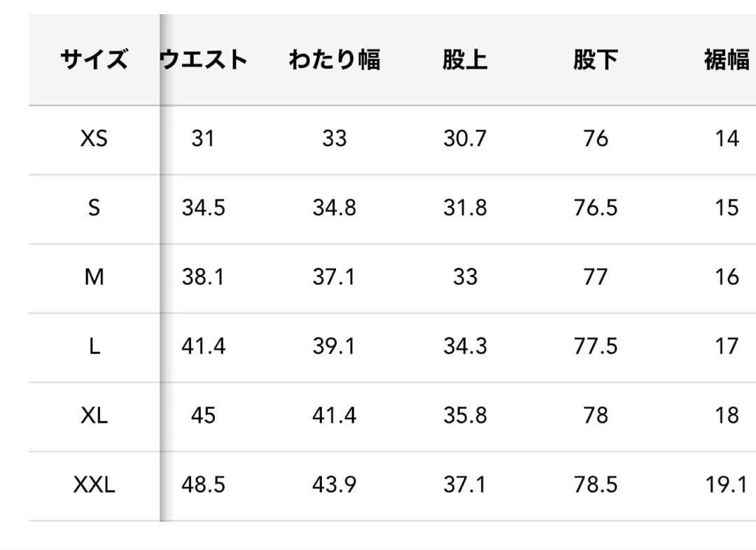
Task: Select the L 股上 value 34.3
Action: coord(465,346)
